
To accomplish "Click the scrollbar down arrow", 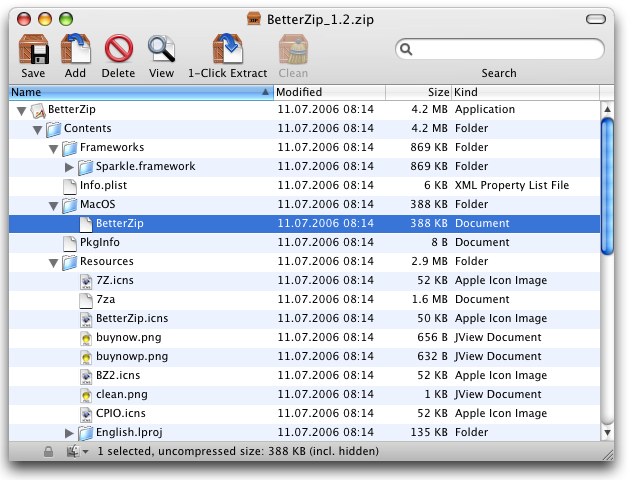I will tap(608, 433).
